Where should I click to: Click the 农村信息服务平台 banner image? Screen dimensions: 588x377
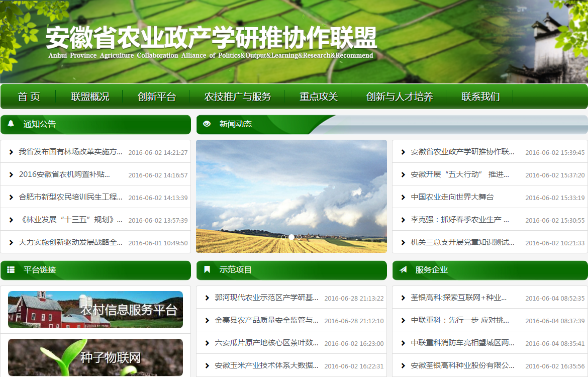pos(95,310)
